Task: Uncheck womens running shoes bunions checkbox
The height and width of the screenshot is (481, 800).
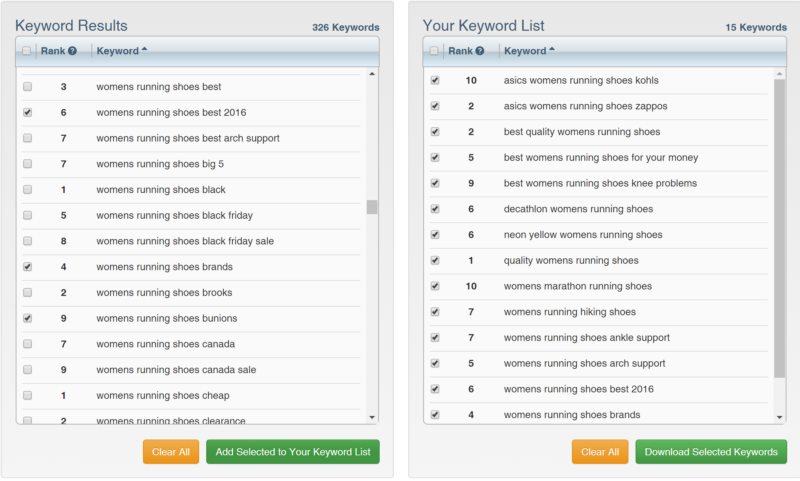Action: [27, 318]
